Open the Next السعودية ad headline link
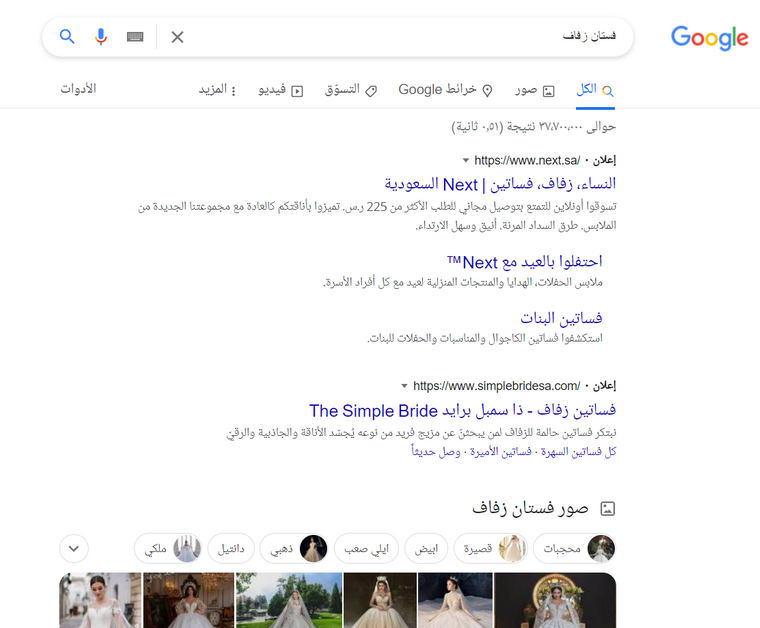Screen dimensions: 760x628 pyautogui.click(x=500, y=184)
